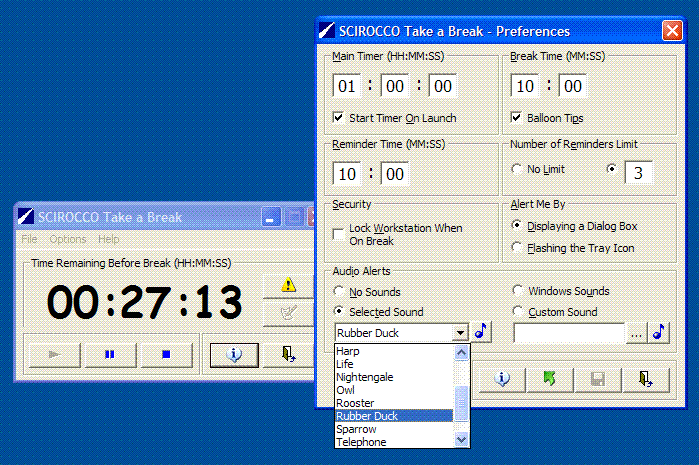Click the custom sound path field
Viewport: 699px width, 465px height.
[x=569, y=333]
